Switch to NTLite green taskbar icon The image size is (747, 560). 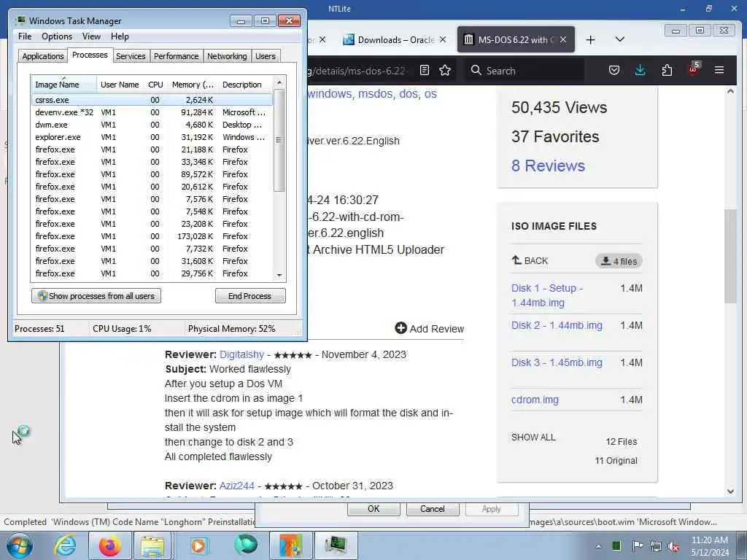point(246,545)
